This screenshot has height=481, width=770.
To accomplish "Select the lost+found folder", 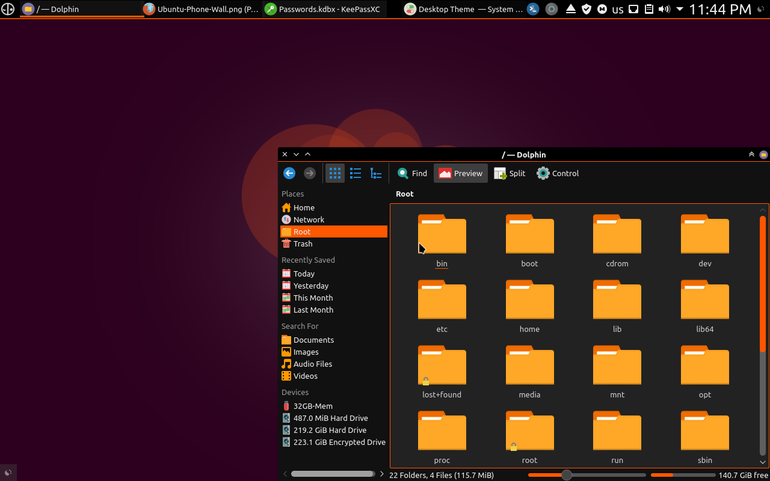I will [441, 372].
